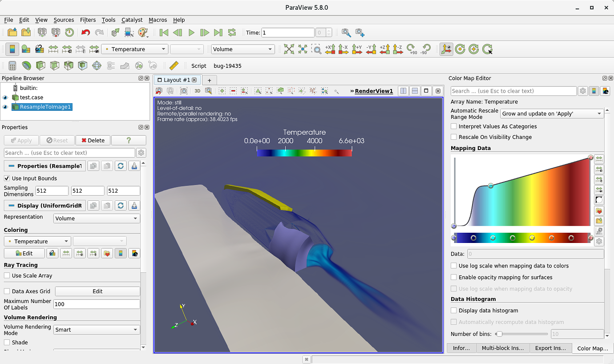614x364 pixels.
Task: Toggle visibility of ResampleToImage1
Action: (x=5, y=107)
